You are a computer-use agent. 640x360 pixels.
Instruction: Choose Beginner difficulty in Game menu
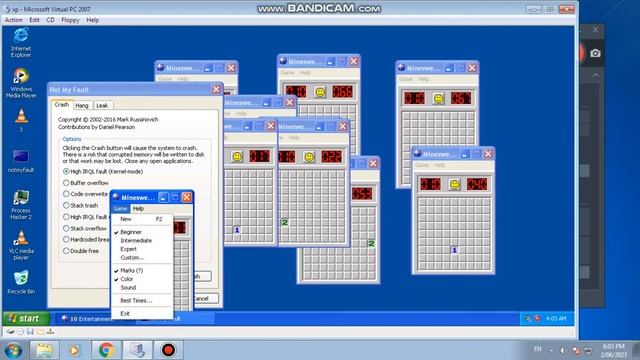tap(142, 232)
